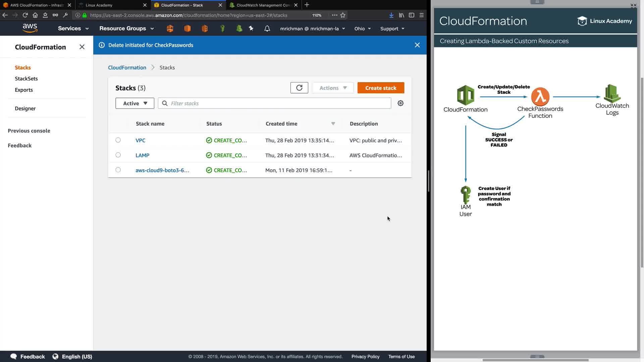The height and width of the screenshot is (362, 644).
Task: Click the Create stack button
Action: 381,88
